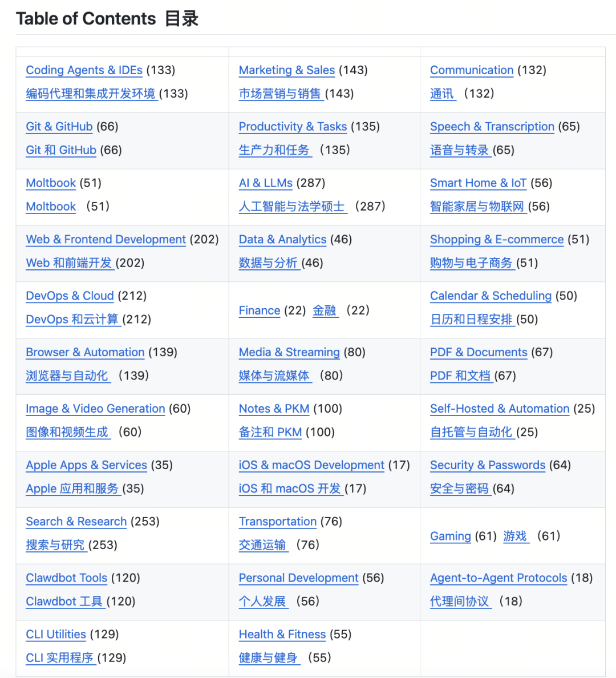Select the Speech & Transcription link
This screenshot has height=678, width=616.
coord(492,126)
